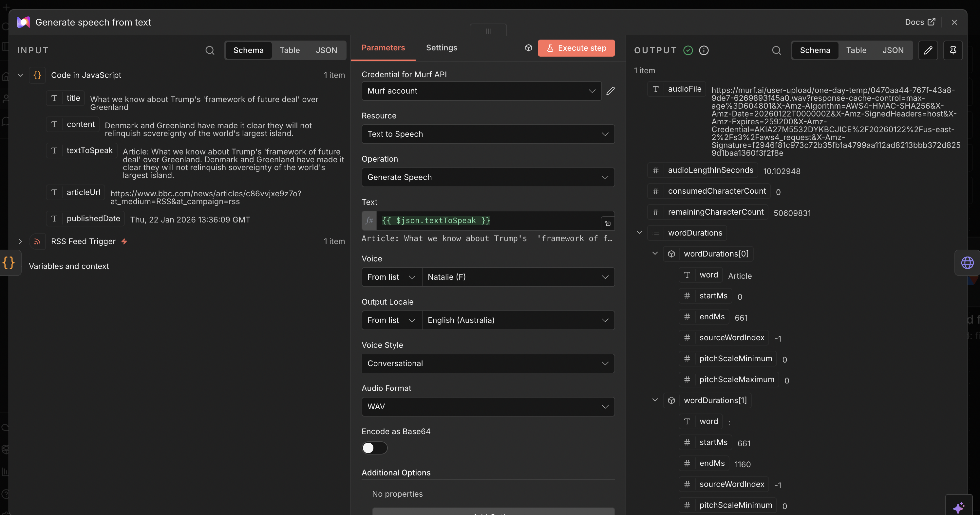Open the search in the OUTPUT panel
Viewport: 980px width, 515px height.
point(777,50)
